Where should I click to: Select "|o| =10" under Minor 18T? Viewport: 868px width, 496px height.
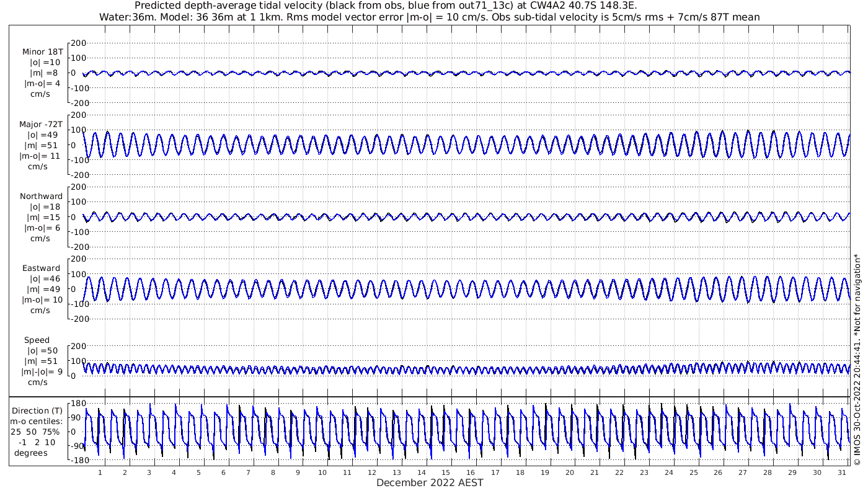pos(45,63)
